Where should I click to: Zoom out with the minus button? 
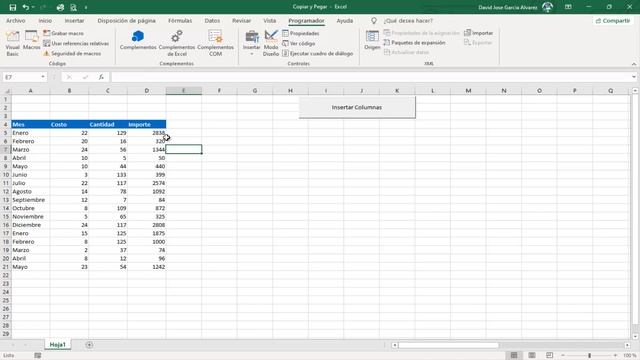[x=563, y=356]
